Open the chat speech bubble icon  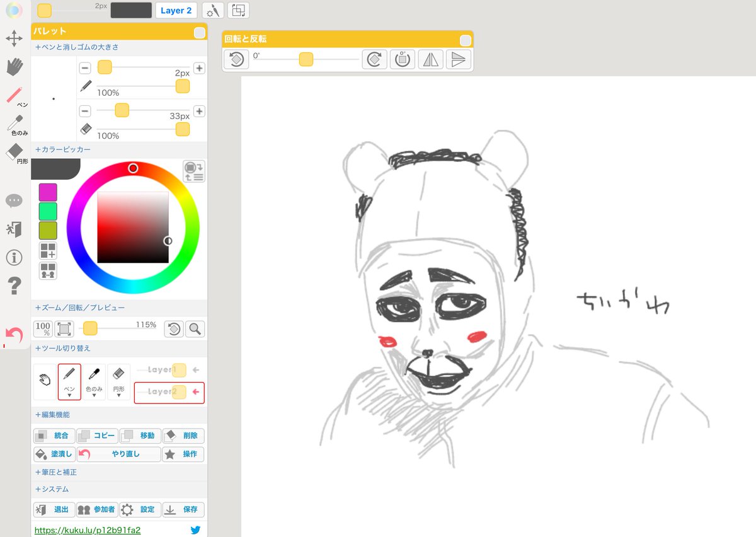(14, 200)
